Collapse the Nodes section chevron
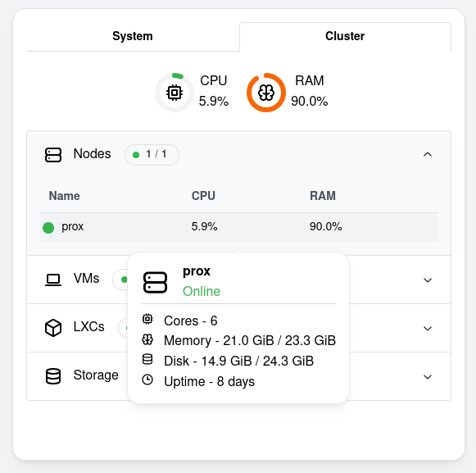The width and height of the screenshot is (476, 473). click(428, 154)
